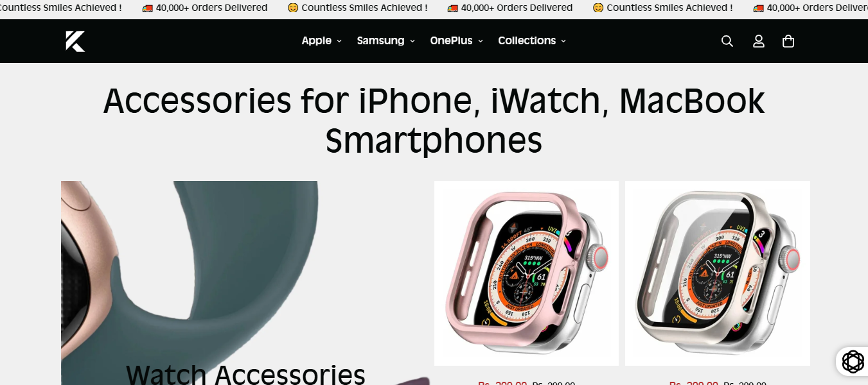The height and width of the screenshot is (385, 868).
Task: Click the Watch Accessories heading link
Action: point(245,375)
